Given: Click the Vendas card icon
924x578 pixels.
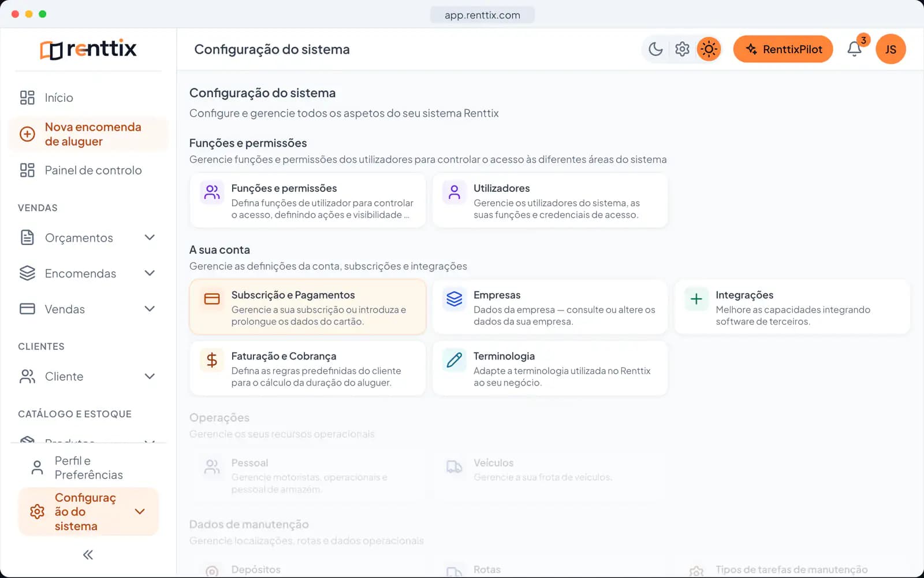Looking at the screenshot, I should (x=27, y=309).
